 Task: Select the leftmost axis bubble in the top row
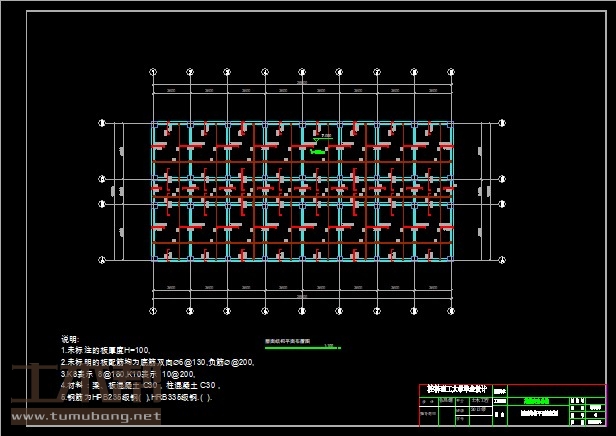[x=153, y=72]
